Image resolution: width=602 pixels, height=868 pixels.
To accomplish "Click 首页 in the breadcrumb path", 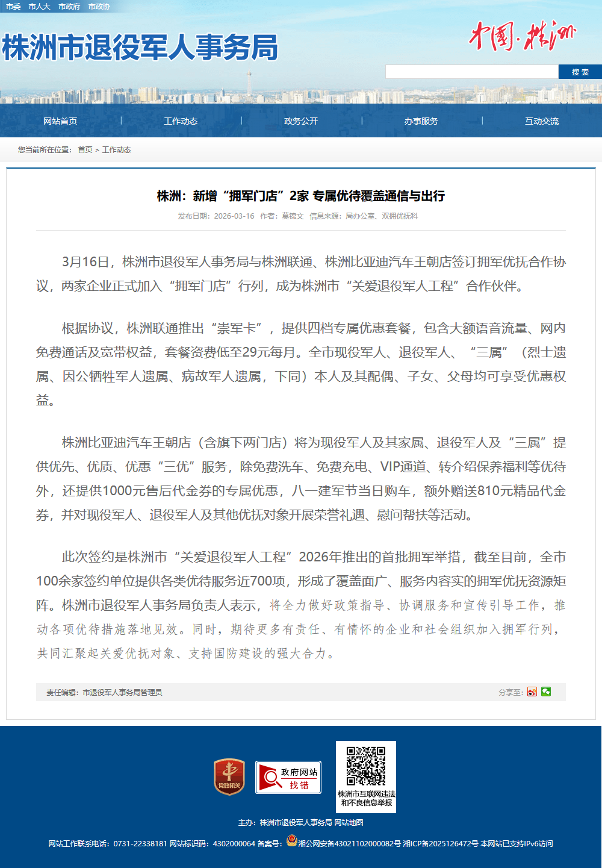I will pyautogui.click(x=85, y=150).
